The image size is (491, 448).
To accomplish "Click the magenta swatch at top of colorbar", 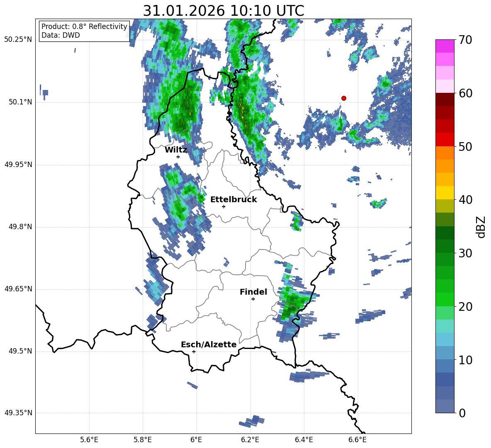I will pyautogui.click(x=445, y=46).
